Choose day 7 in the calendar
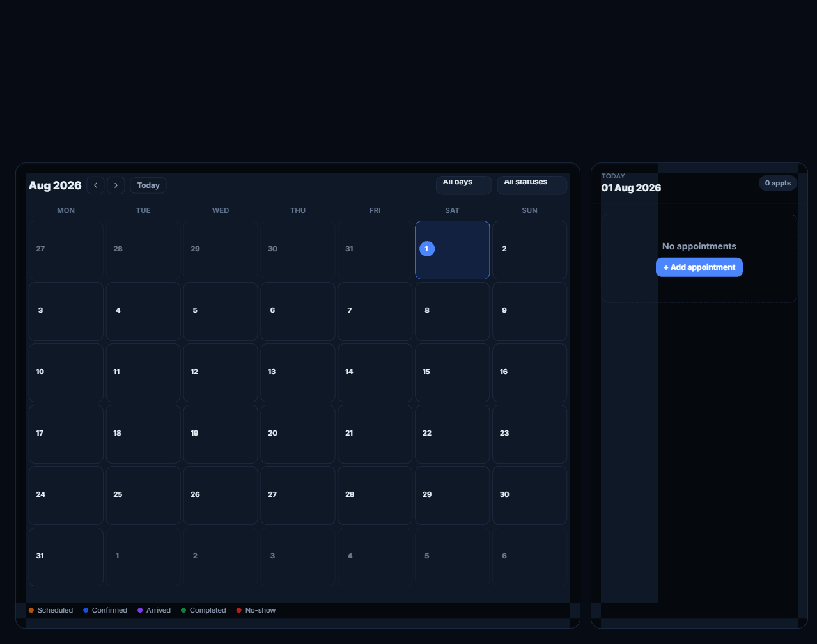Image resolution: width=817 pixels, height=644 pixels. click(x=375, y=311)
